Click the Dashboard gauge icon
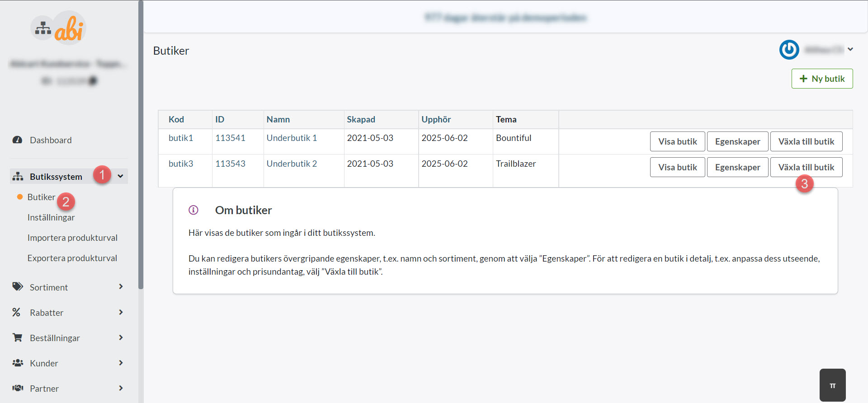 pyautogui.click(x=18, y=140)
